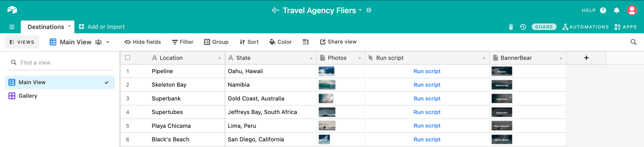
Task: Run script for the Pipeline row
Action: click(427, 71)
